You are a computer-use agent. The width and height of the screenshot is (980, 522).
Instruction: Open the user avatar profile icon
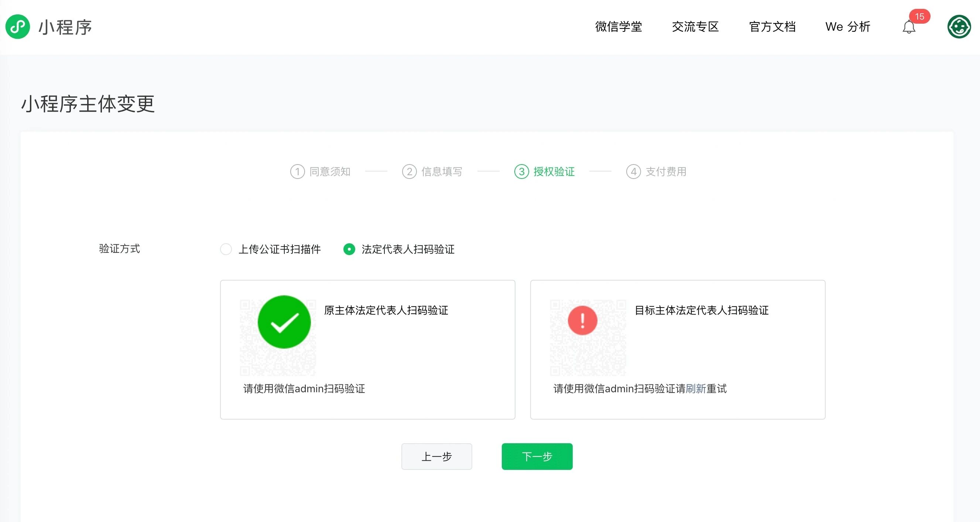pos(959,27)
